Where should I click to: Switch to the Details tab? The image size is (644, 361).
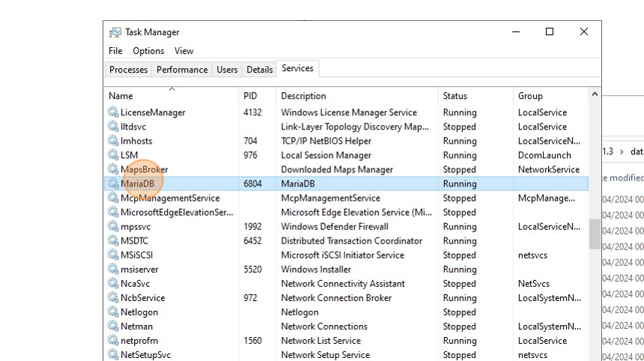(x=260, y=70)
